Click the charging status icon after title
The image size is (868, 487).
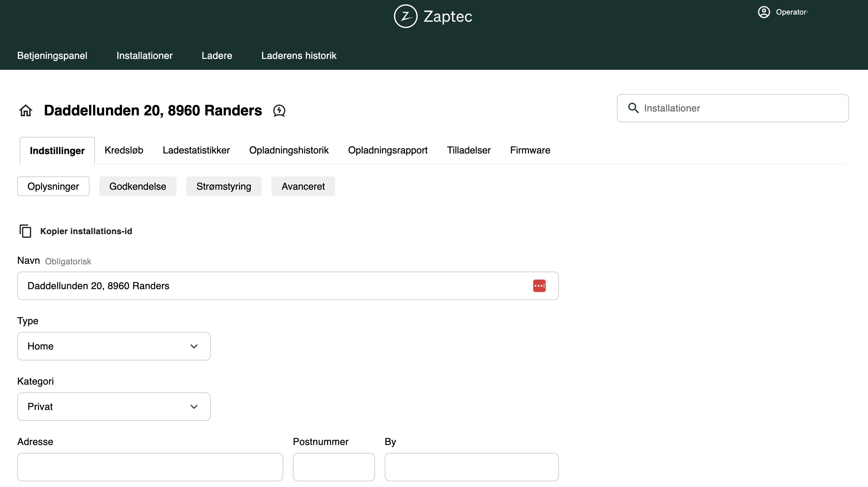coord(279,111)
